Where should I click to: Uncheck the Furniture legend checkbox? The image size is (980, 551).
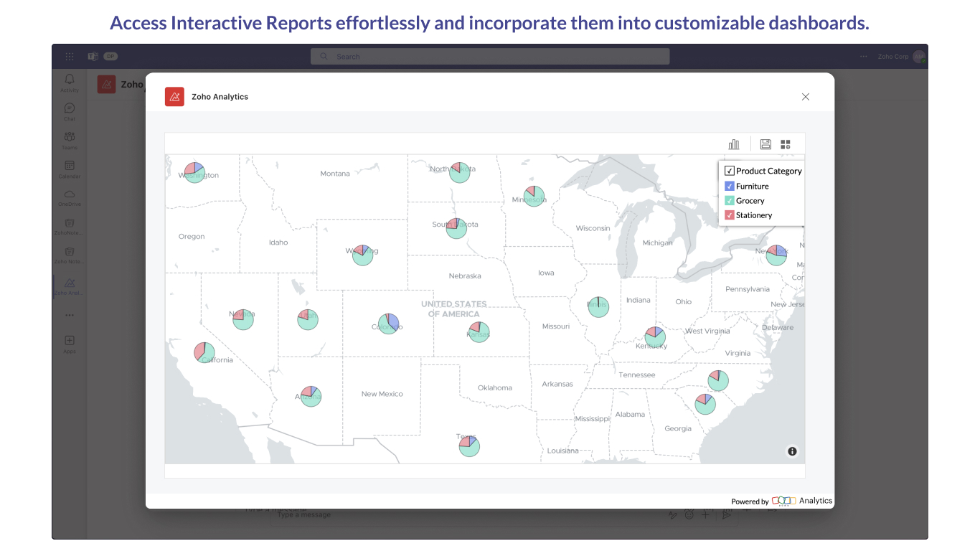730,186
